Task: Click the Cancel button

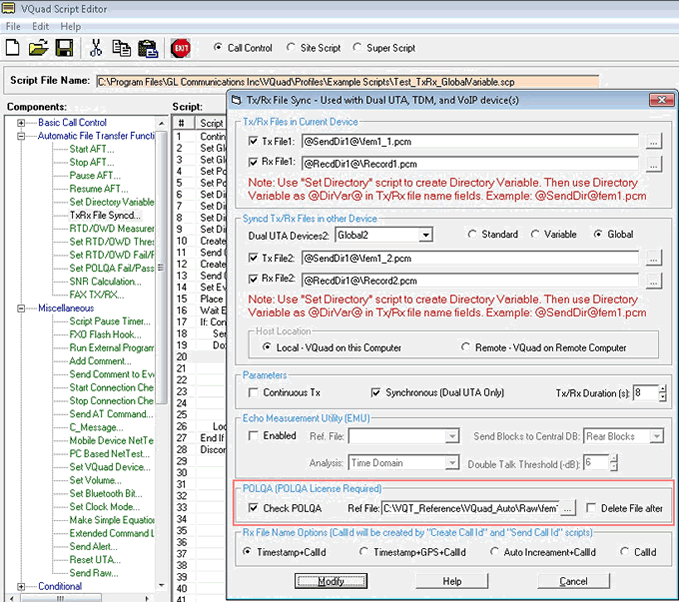Action: pos(573,581)
